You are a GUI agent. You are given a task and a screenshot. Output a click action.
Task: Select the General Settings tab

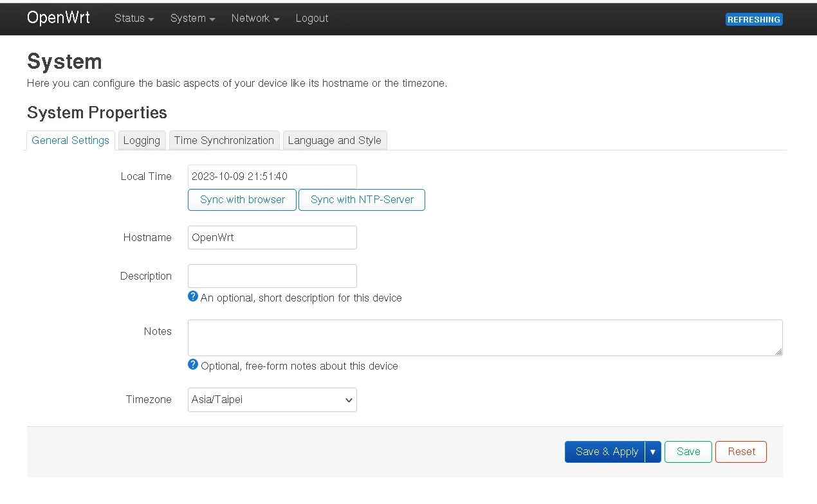tap(71, 140)
